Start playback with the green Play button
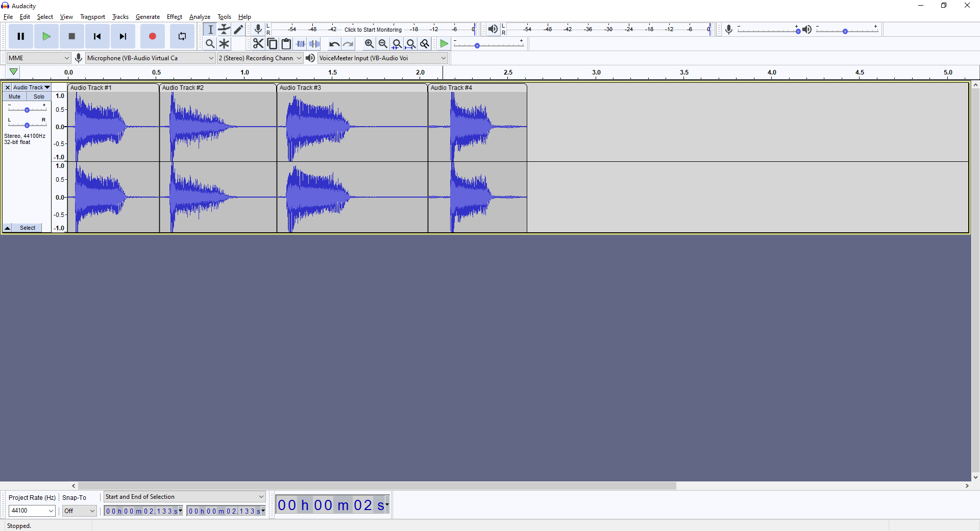Image resolution: width=980 pixels, height=531 pixels. coord(46,36)
